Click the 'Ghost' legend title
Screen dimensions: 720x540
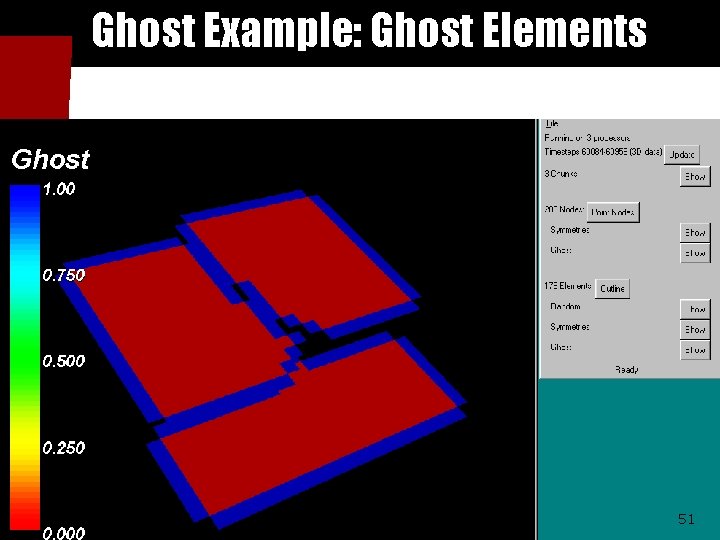pos(50,160)
